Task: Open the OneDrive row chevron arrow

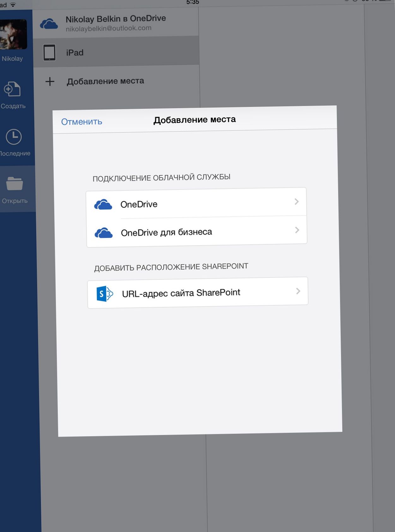Action: (x=296, y=202)
